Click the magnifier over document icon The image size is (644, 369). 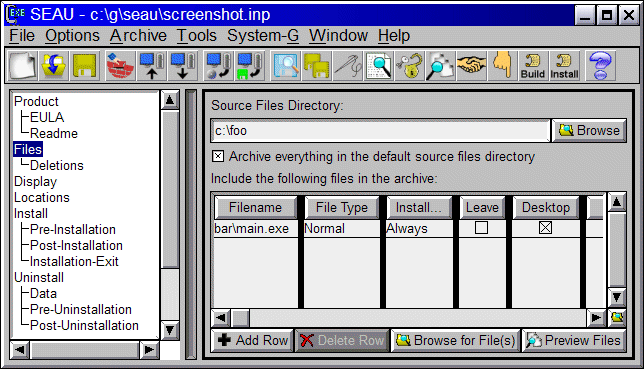pos(379,66)
